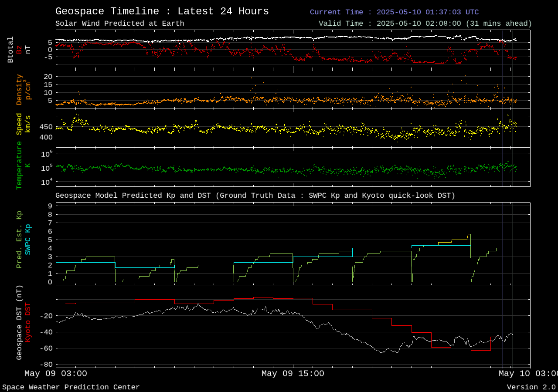
Task: Click the Space Weather Prediction Center footer
Action: [71, 387]
